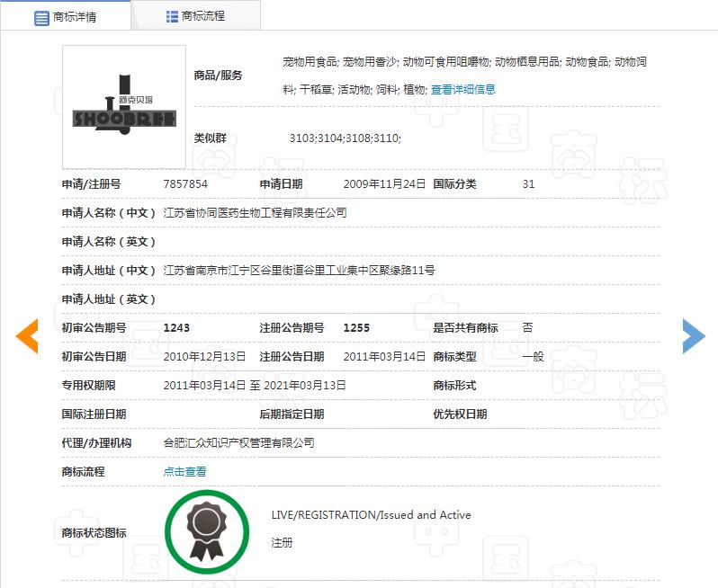
Task: Click the 后期指定日期 label
Action: (x=292, y=414)
